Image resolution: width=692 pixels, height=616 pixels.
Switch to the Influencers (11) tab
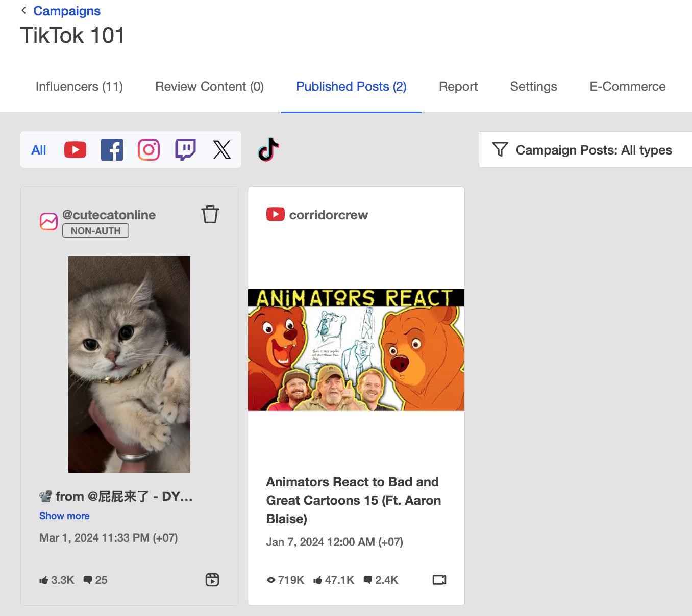coord(79,87)
